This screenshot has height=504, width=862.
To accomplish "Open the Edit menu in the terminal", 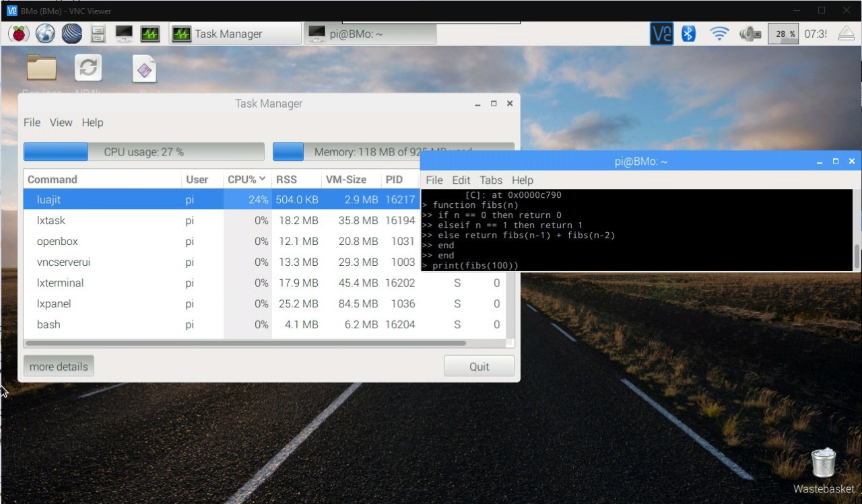I will click(461, 180).
